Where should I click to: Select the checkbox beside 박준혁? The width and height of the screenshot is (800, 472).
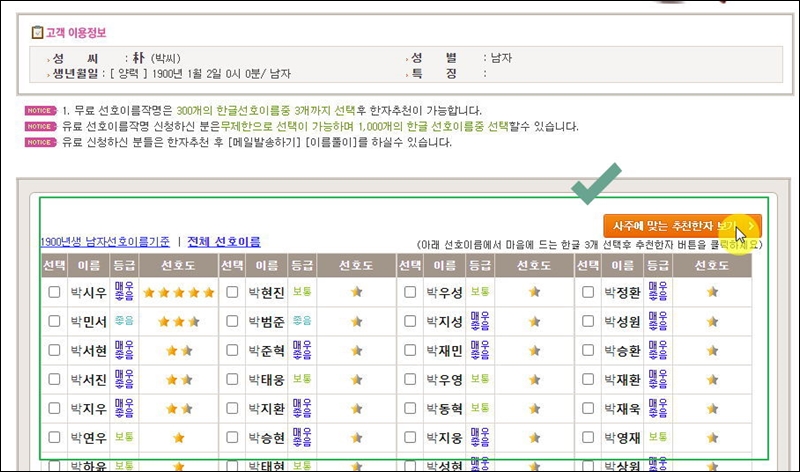(232, 350)
